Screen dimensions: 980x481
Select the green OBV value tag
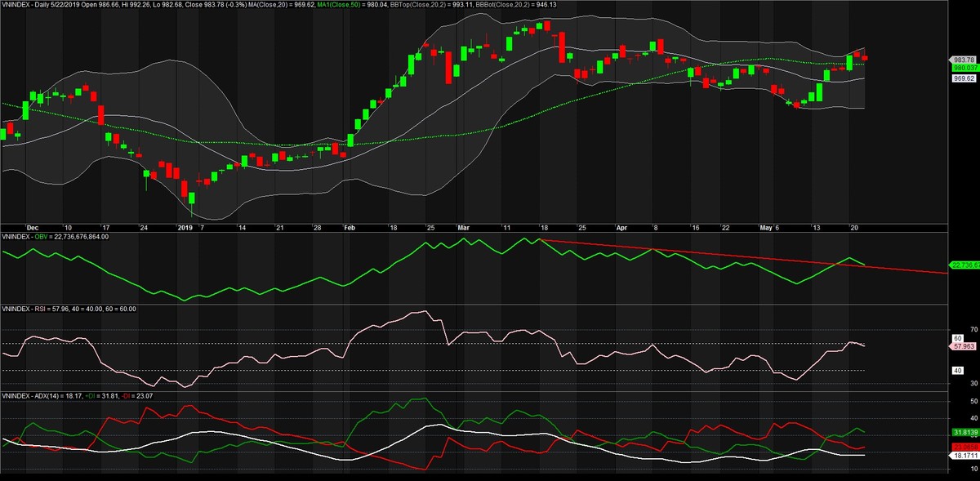[x=964, y=265]
